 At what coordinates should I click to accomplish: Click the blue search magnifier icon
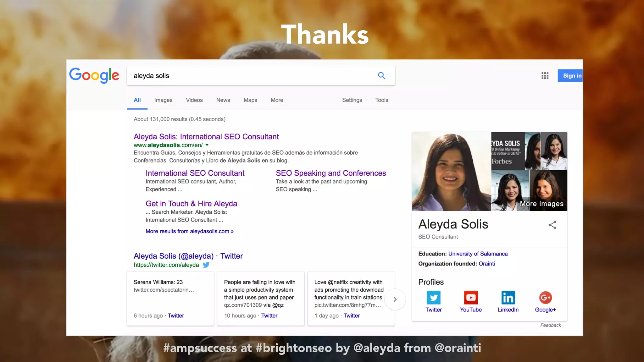(x=381, y=76)
